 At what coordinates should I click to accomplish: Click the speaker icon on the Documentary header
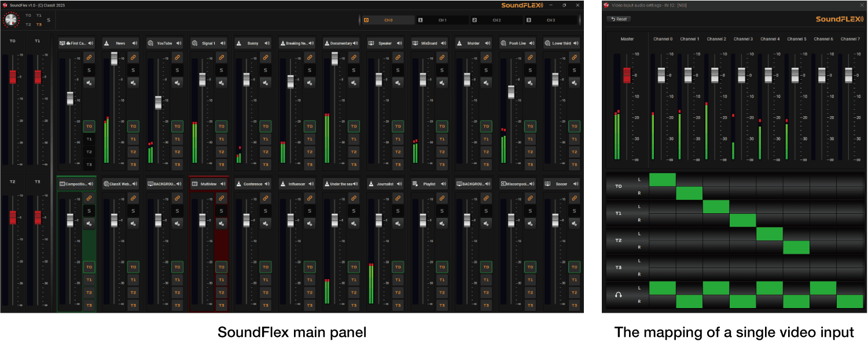tap(355, 43)
